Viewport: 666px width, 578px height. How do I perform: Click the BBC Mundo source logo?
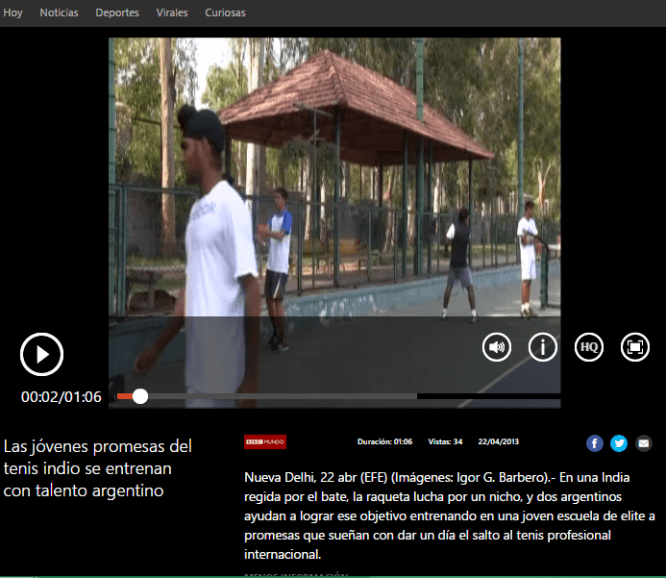coord(265,442)
